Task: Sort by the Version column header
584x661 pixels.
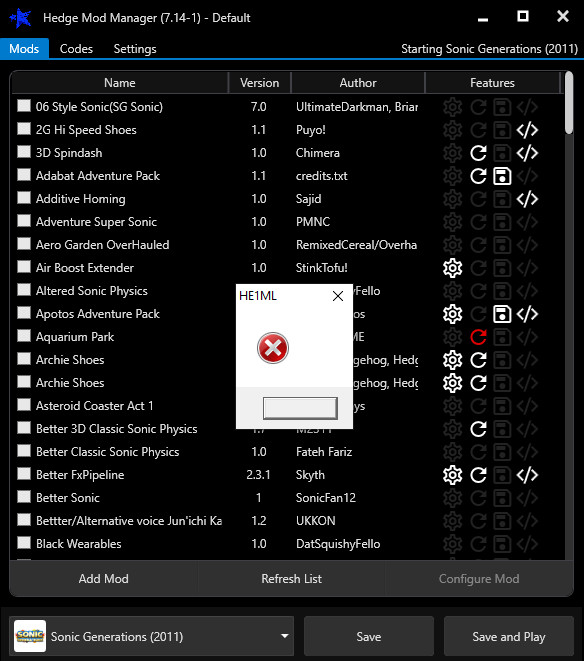Action: click(259, 83)
